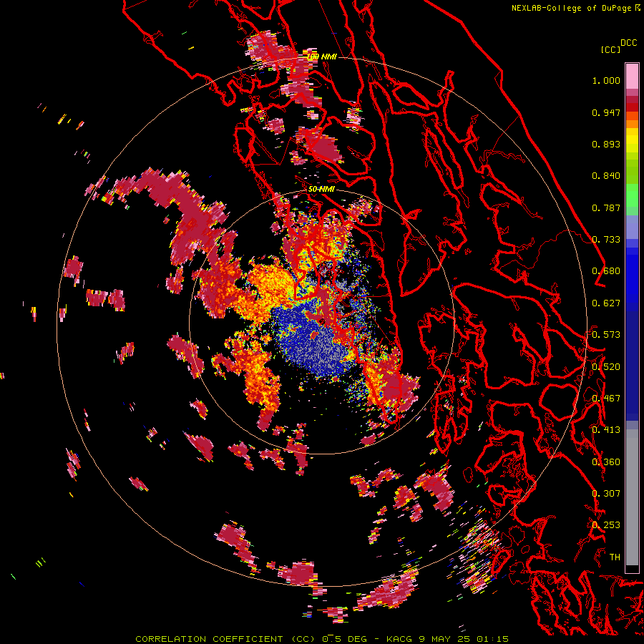Click the 0.413 color scale value

point(606,430)
